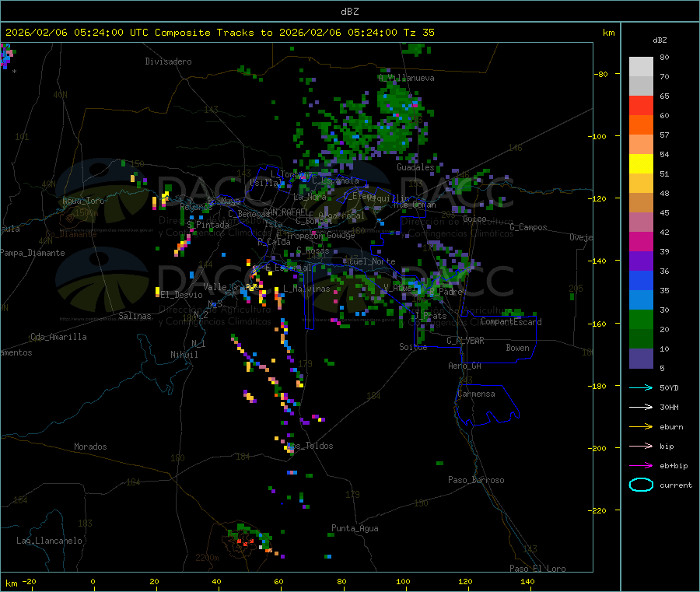
Task: Click the Paso_Barroso map label
Action: click(476, 480)
